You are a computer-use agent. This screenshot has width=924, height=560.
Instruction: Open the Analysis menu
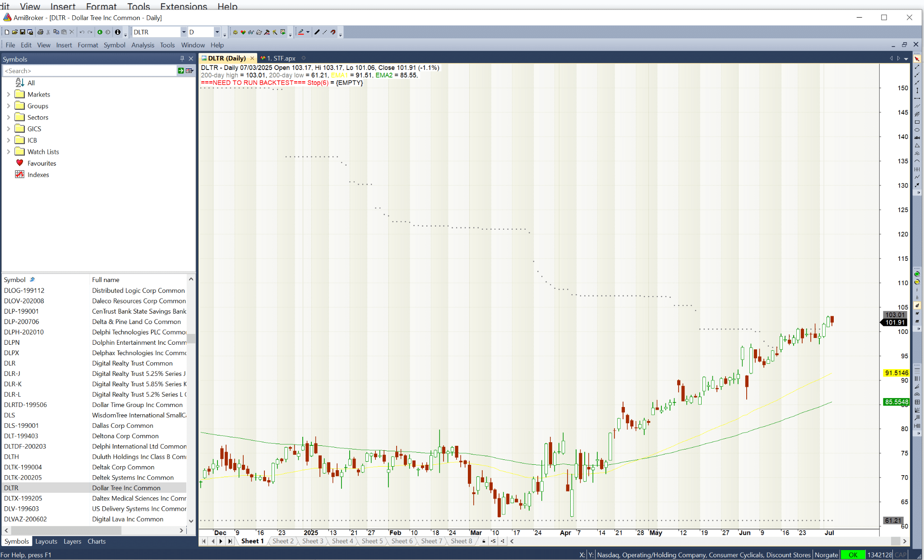point(143,45)
